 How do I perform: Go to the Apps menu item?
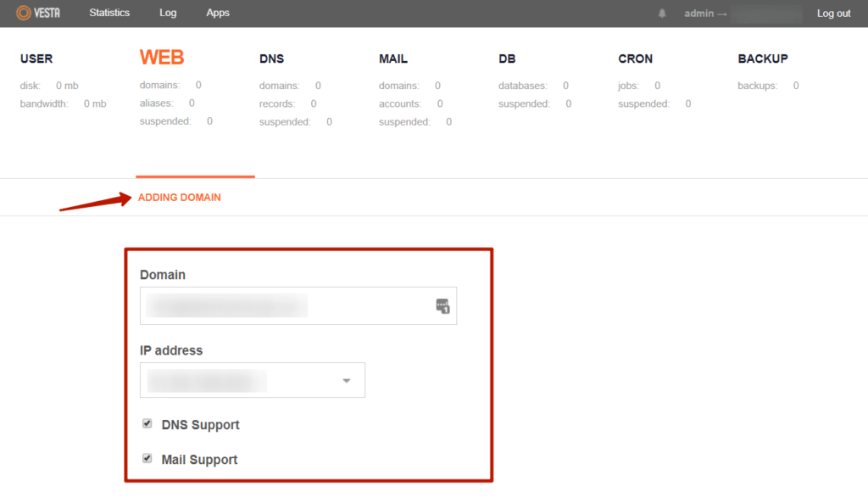(x=218, y=13)
